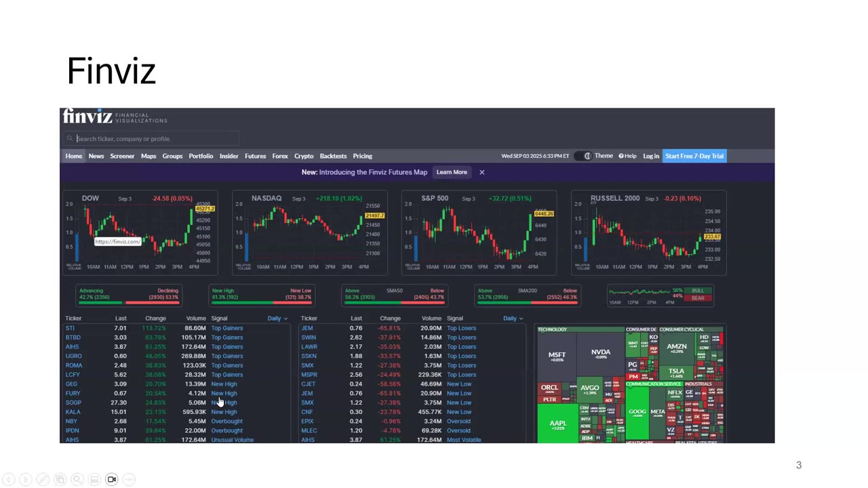Click the New High/New Low bar

[x=262, y=302]
